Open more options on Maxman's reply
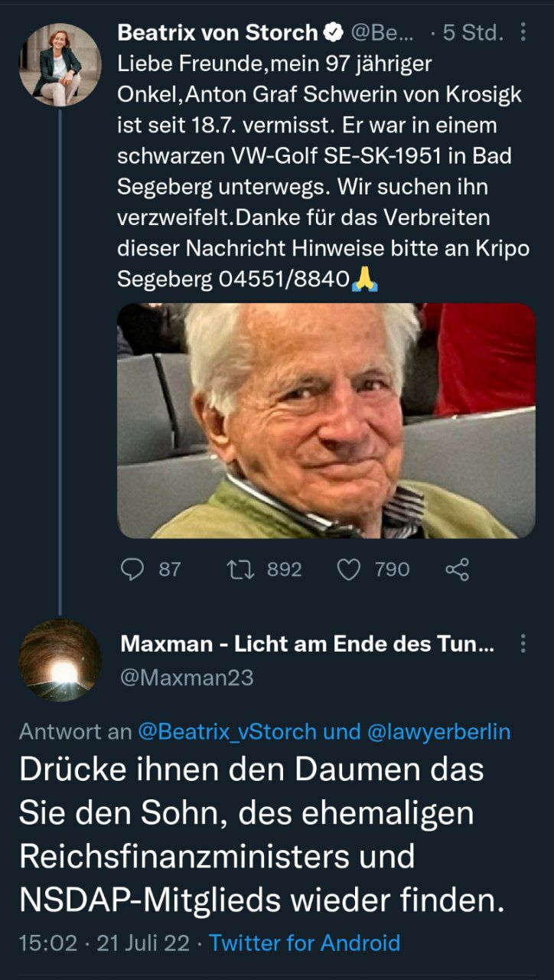 click(x=523, y=644)
